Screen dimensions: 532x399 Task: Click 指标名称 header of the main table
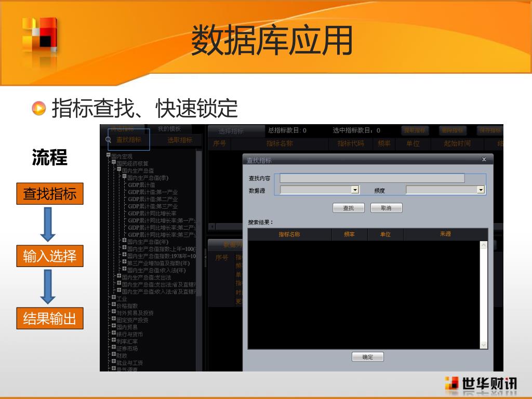tap(280, 143)
